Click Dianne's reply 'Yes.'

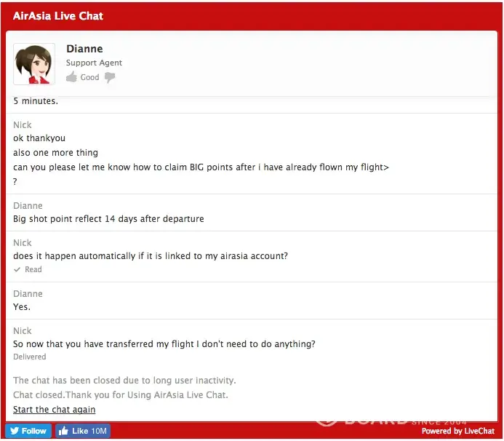pos(22,307)
